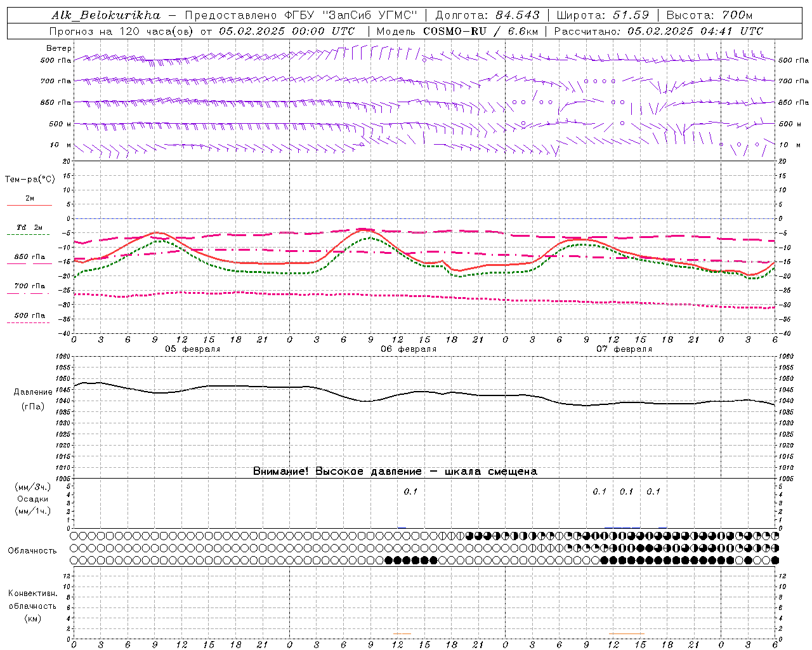Click the (гПа) pressure unit label

[x=33, y=407]
